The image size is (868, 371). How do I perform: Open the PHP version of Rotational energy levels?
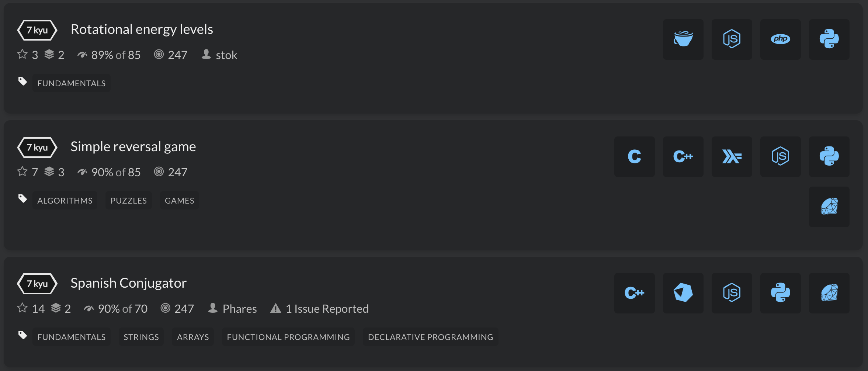click(781, 39)
